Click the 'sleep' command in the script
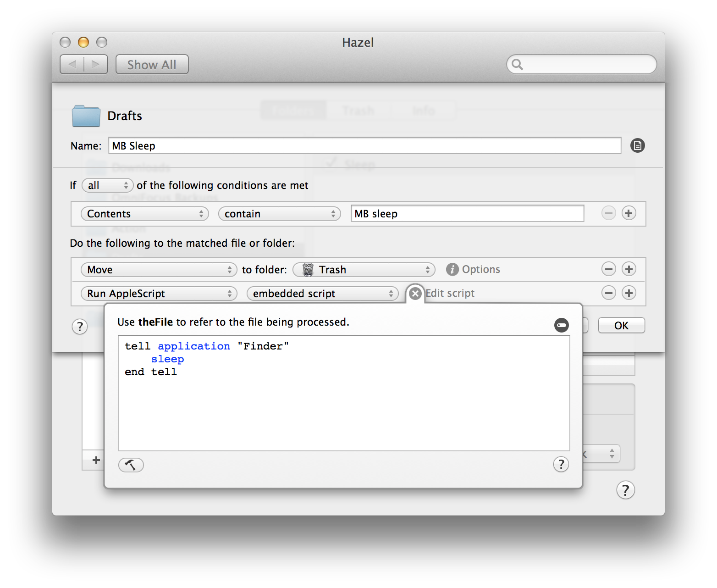 click(x=167, y=359)
